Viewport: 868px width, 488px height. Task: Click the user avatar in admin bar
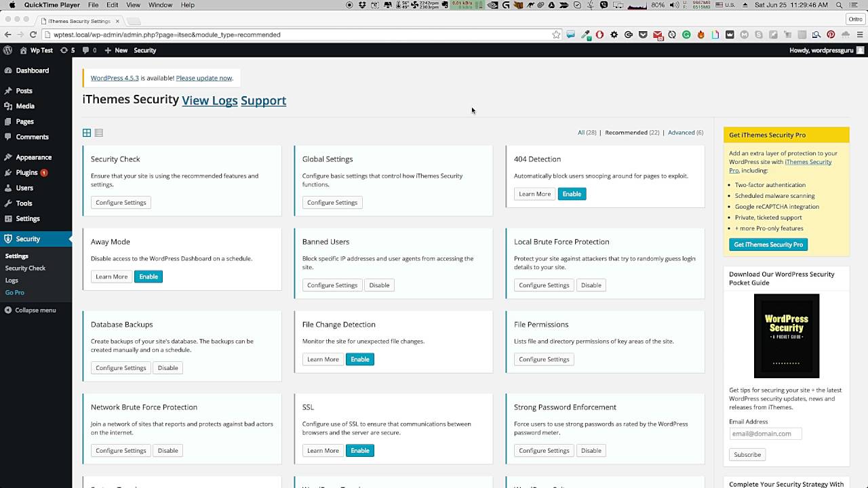[860, 50]
